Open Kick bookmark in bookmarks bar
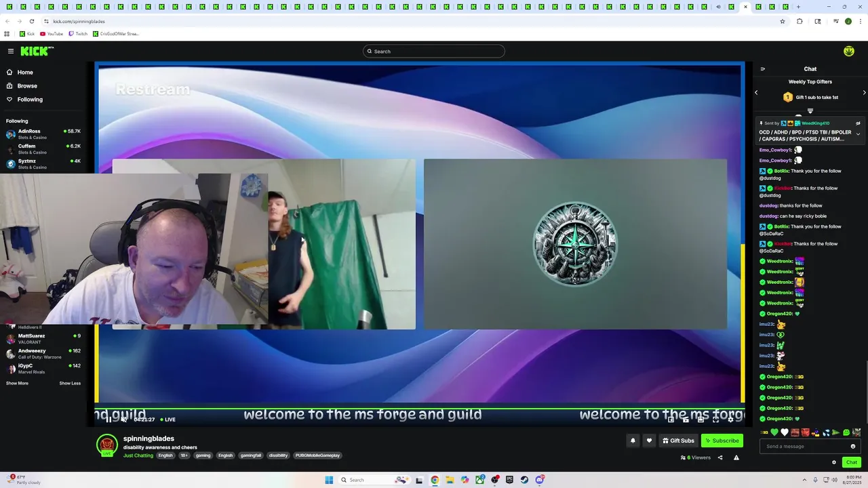 point(27,34)
